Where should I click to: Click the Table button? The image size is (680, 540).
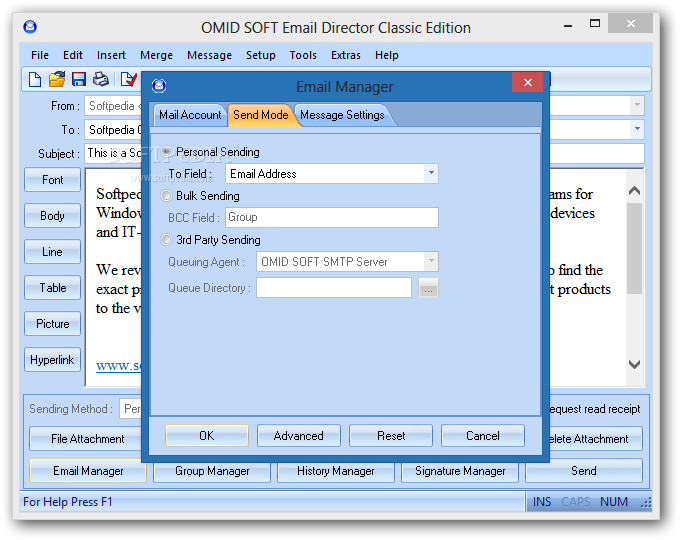coord(52,288)
